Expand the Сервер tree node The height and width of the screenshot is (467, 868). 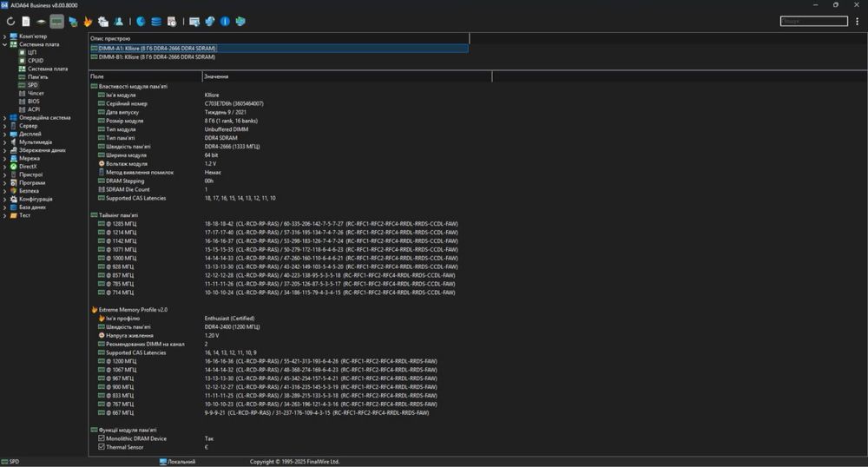coord(5,126)
